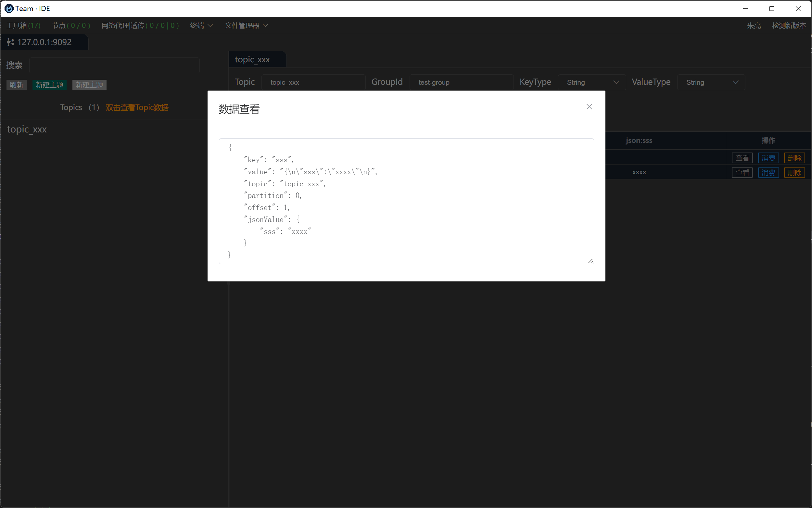812x508 pixels.
Task: Click the green 新建主题 button
Action: point(49,85)
